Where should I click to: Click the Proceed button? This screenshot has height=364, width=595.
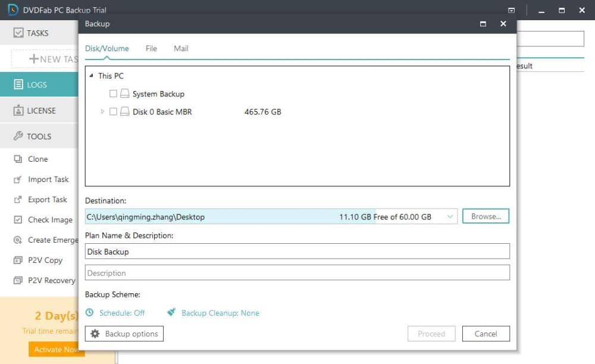point(431,334)
